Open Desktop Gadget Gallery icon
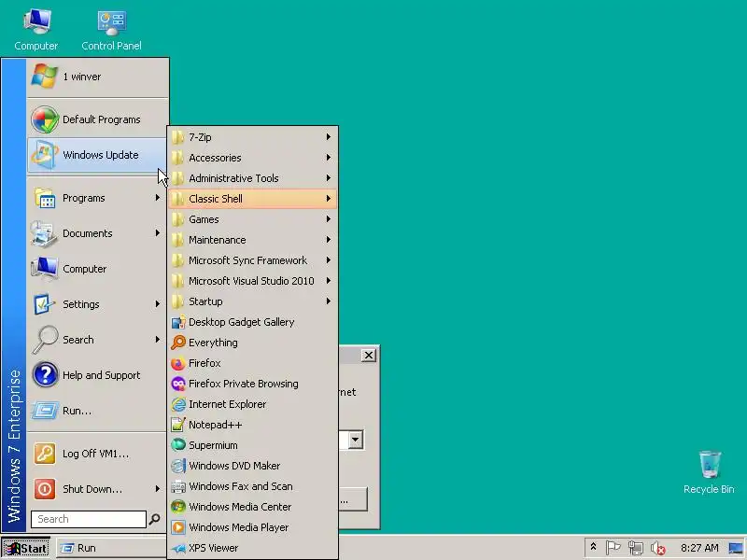Viewport: 747px width, 560px height. [177, 322]
